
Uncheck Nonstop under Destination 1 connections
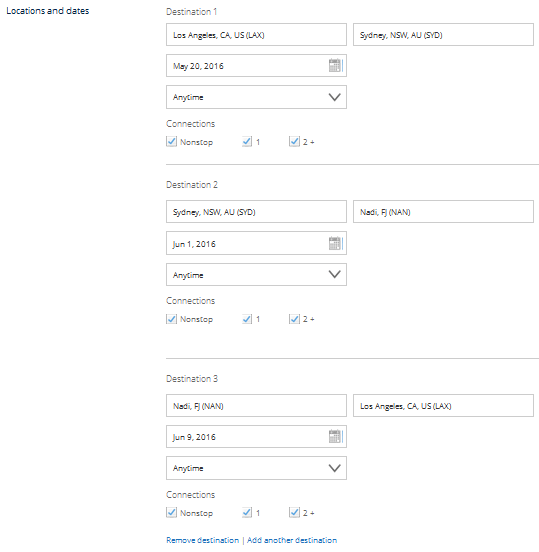tap(171, 142)
